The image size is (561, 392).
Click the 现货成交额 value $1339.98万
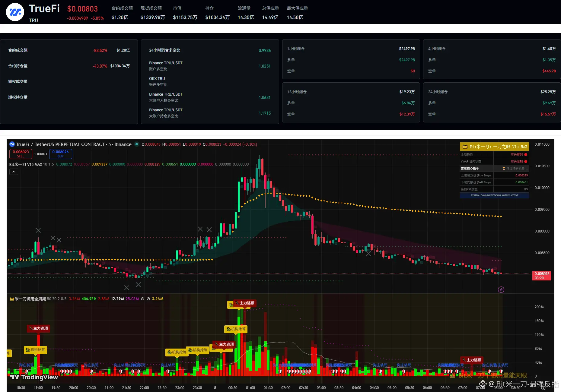point(153,17)
